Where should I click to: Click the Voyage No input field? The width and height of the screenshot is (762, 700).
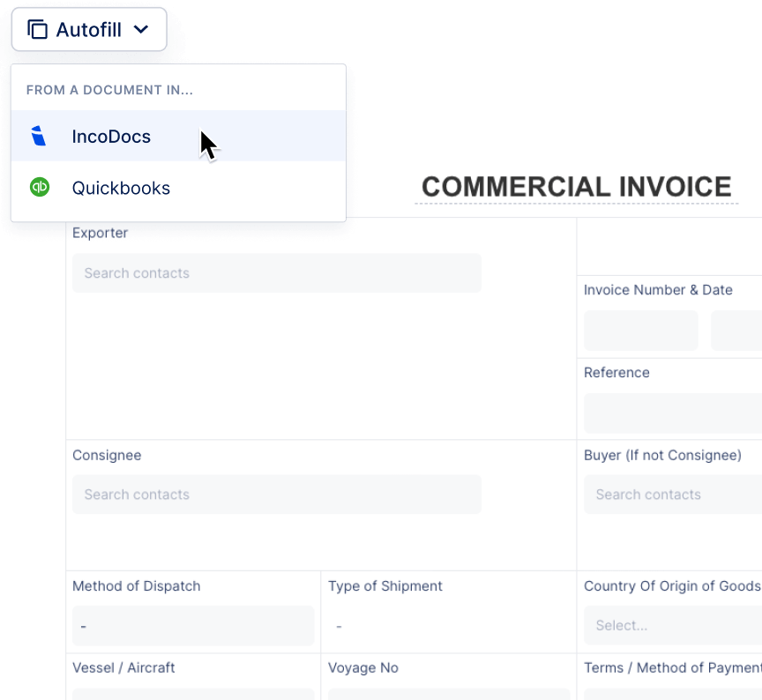click(448, 694)
